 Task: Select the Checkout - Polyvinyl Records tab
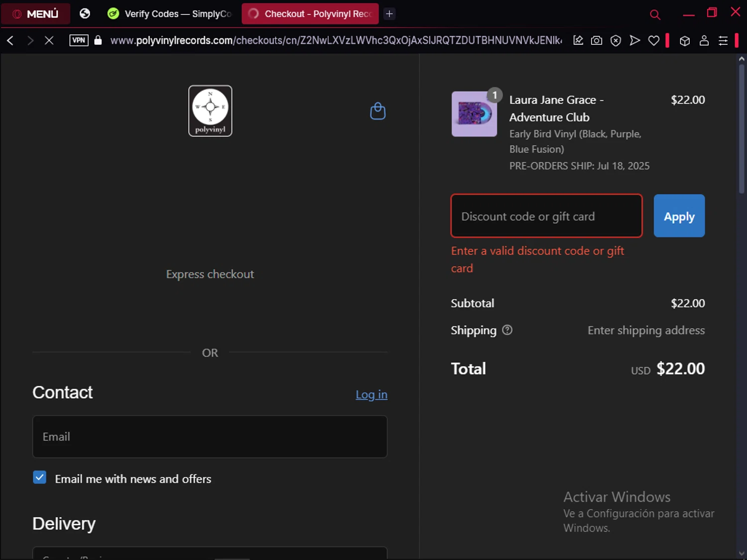pos(310,14)
